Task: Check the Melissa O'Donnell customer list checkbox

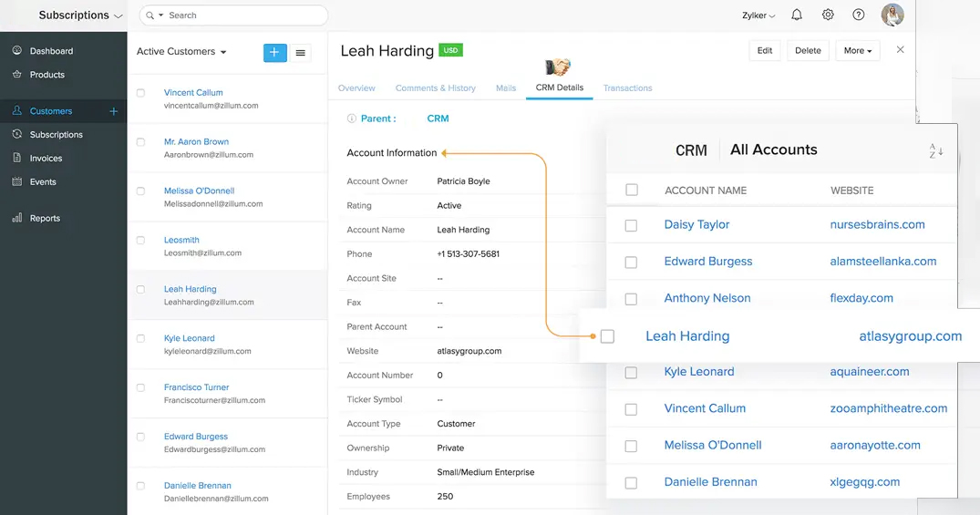Action: pos(140,191)
